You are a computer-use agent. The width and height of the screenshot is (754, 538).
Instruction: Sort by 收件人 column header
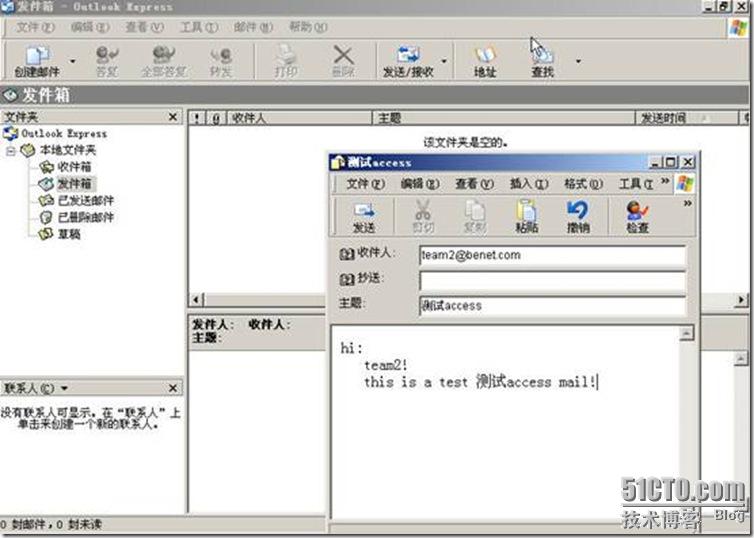point(299,118)
